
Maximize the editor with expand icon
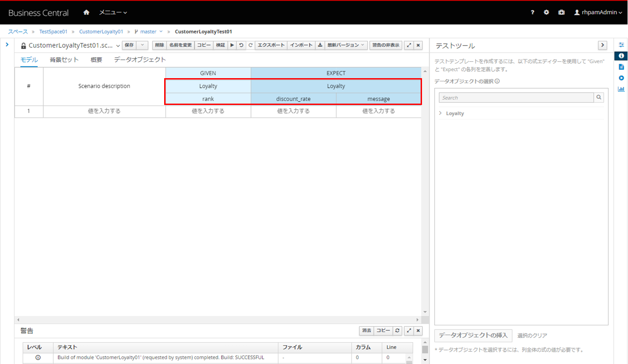tap(409, 45)
